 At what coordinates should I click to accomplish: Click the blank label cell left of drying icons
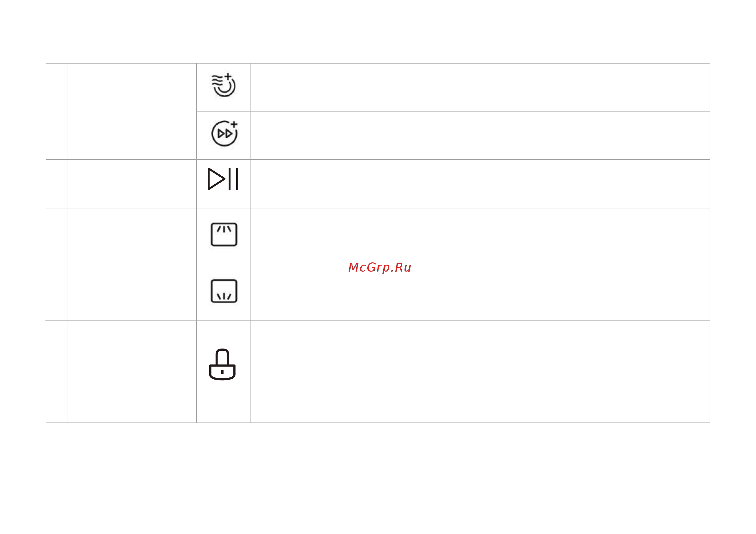point(132,112)
